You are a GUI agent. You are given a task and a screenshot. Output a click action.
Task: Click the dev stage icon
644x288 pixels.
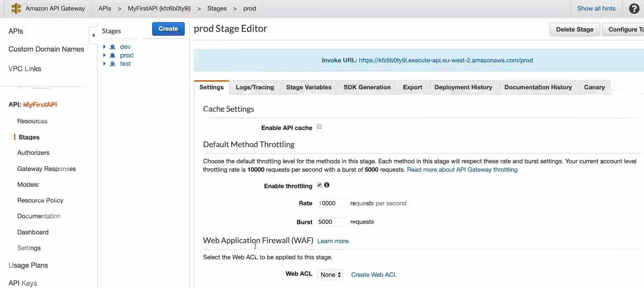click(x=113, y=47)
